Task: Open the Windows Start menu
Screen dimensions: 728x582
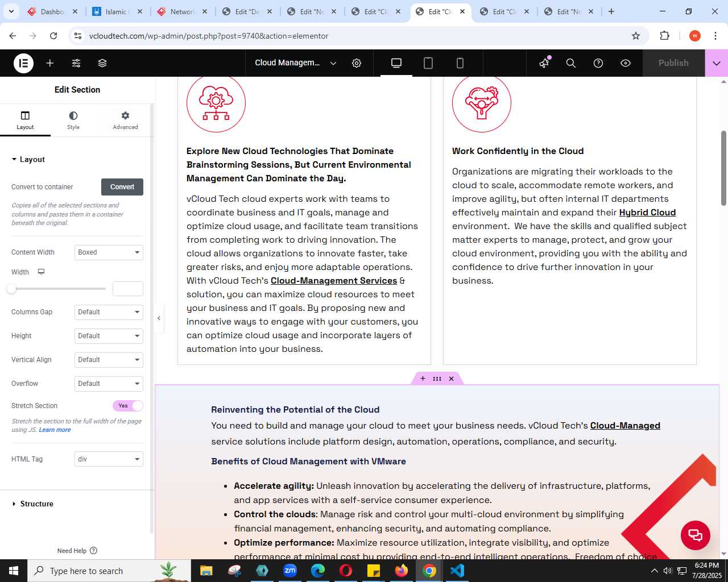Action: click(x=14, y=571)
